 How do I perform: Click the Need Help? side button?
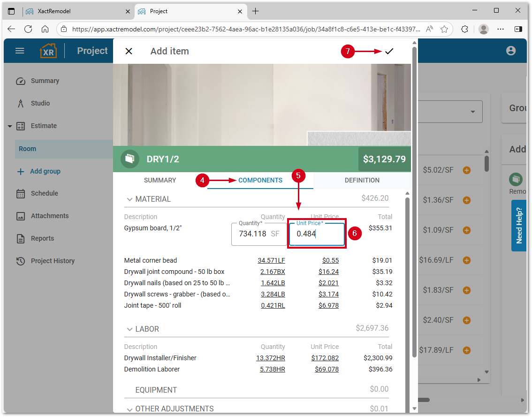click(x=518, y=225)
